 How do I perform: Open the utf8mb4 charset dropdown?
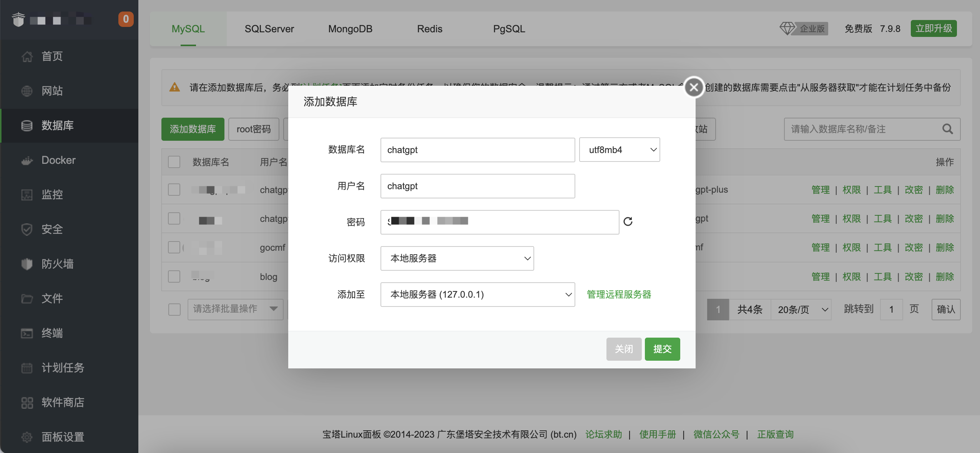click(619, 150)
